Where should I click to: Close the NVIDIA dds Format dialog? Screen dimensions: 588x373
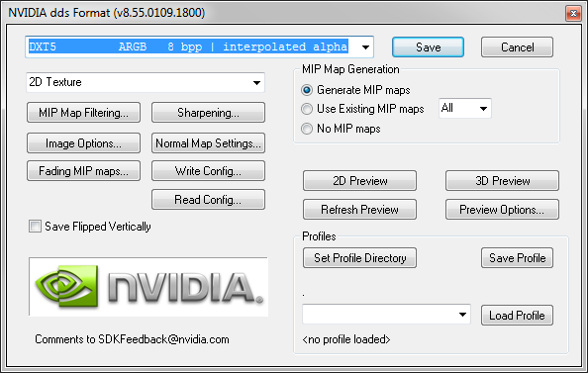573,14
